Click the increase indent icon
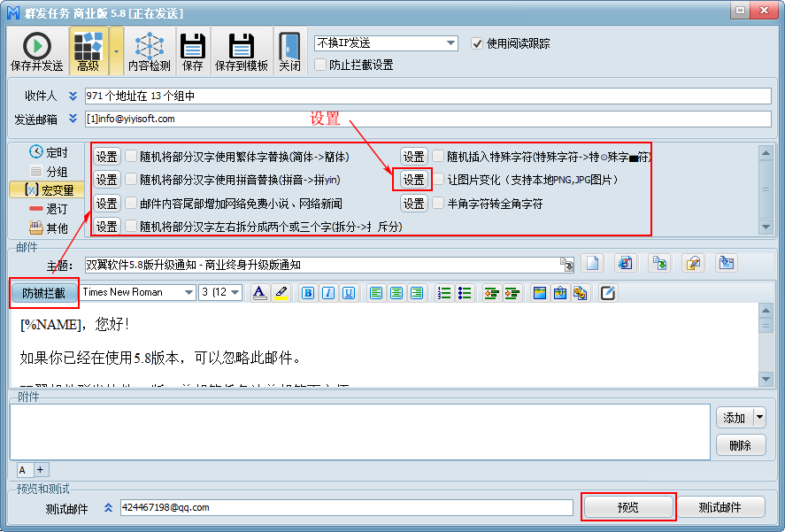785x532 pixels. pyautogui.click(x=512, y=293)
